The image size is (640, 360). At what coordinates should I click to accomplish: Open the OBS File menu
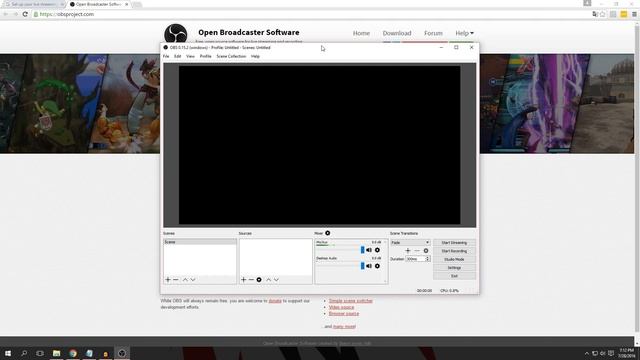[x=166, y=56]
